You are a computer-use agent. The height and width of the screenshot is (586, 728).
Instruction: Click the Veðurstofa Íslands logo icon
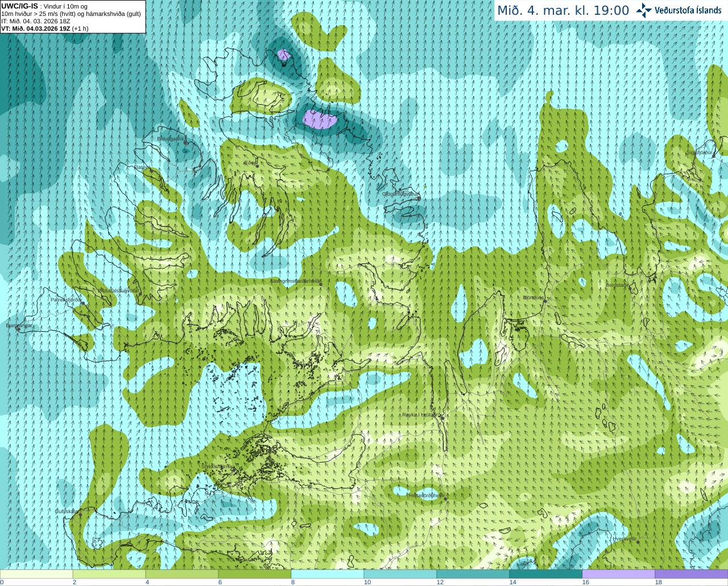coord(644,10)
